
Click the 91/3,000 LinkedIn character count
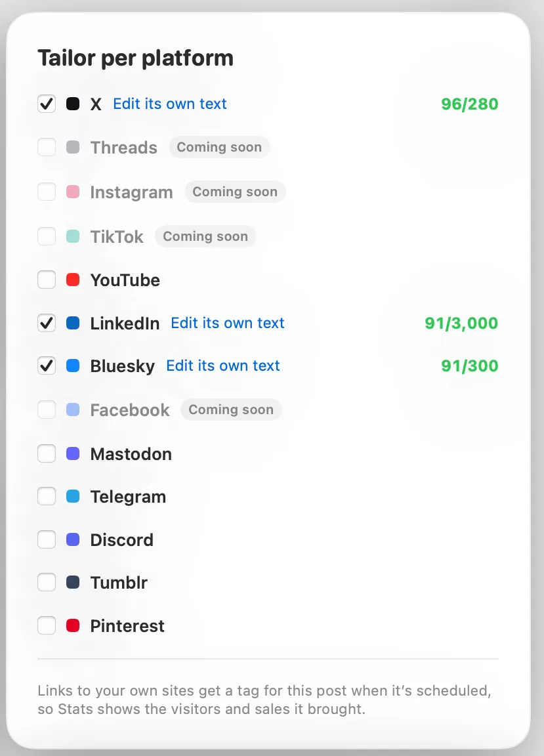[461, 323]
